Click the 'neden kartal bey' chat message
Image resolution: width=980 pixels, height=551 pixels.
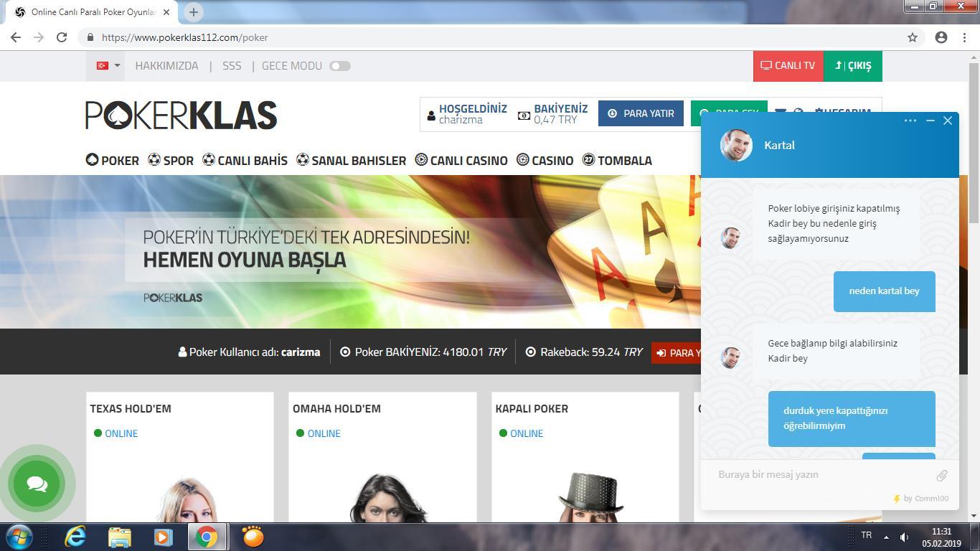[x=884, y=291]
